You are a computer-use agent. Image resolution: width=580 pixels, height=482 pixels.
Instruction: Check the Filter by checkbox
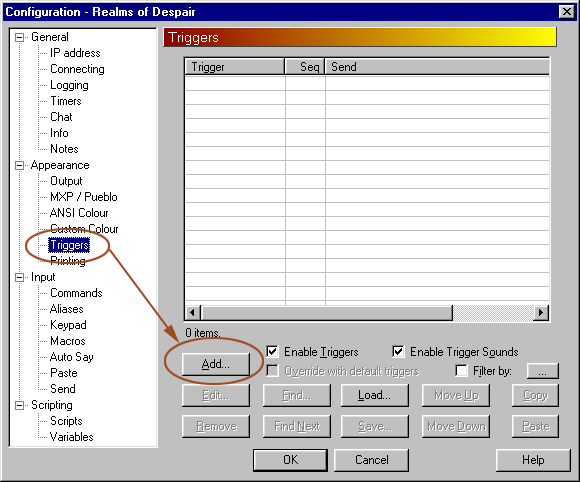point(461,371)
